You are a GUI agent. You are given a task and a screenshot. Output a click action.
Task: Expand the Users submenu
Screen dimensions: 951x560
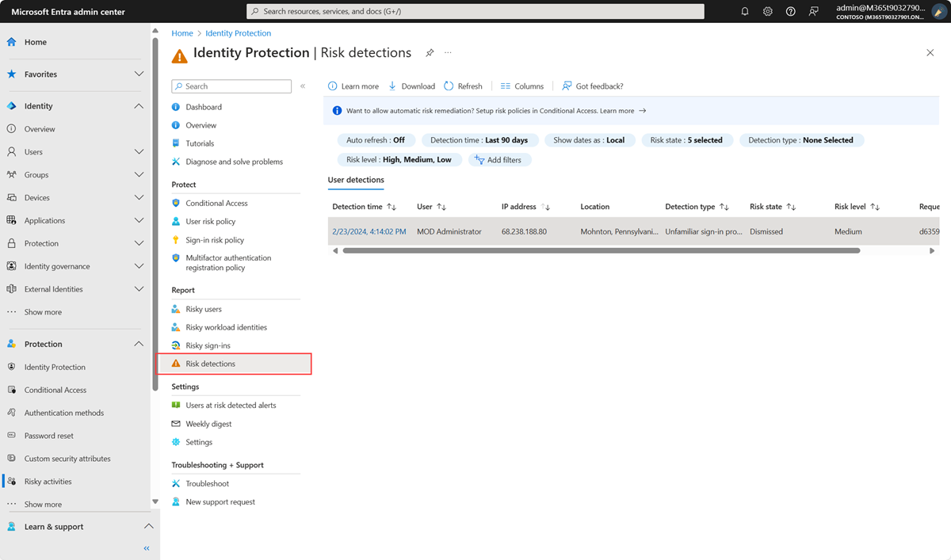(x=139, y=151)
